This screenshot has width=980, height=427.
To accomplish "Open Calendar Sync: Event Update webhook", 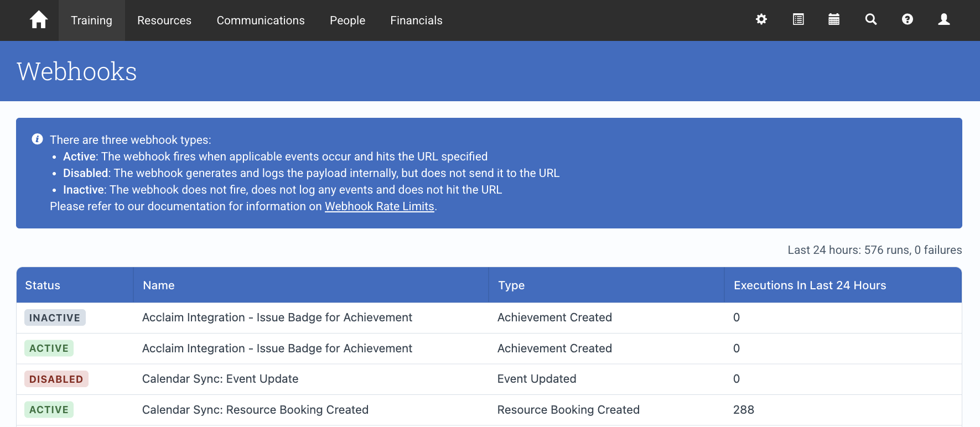I will pyautogui.click(x=220, y=379).
